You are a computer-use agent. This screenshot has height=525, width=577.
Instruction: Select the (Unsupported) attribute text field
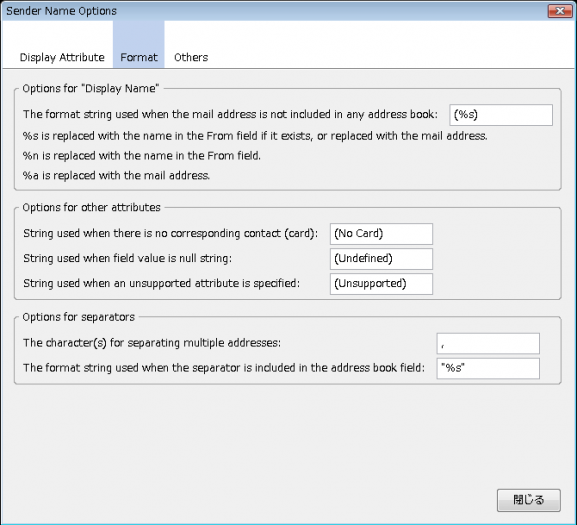point(381,284)
